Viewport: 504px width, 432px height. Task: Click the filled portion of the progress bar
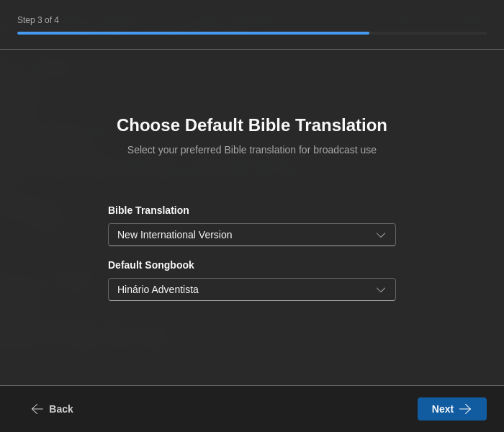click(193, 33)
